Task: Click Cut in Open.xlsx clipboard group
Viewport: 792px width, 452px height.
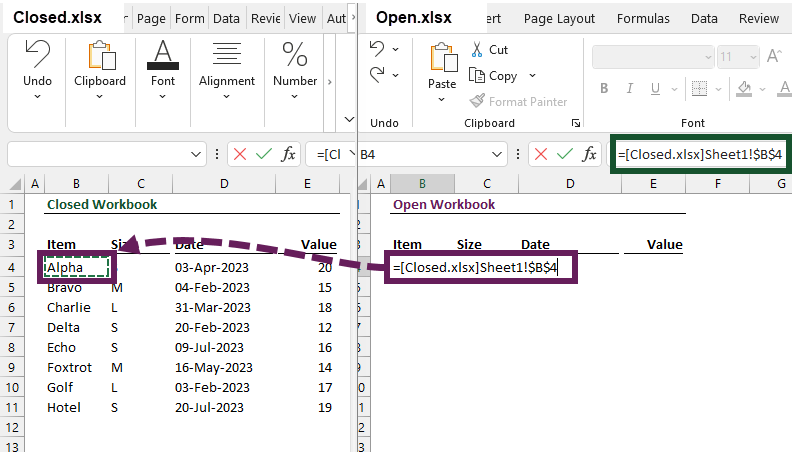Action: pos(490,49)
